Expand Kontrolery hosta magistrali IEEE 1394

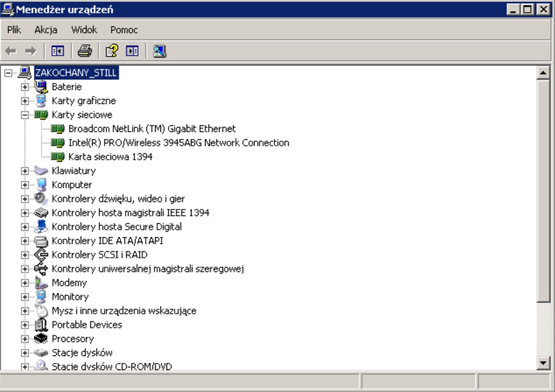25,213
